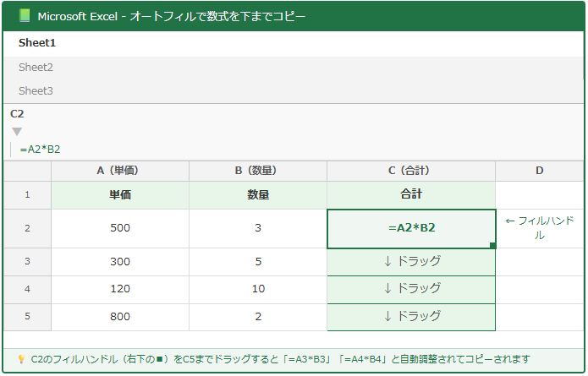Select column C (合計) header
Viewport: 588px width, 376px height.
[x=410, y=171]
